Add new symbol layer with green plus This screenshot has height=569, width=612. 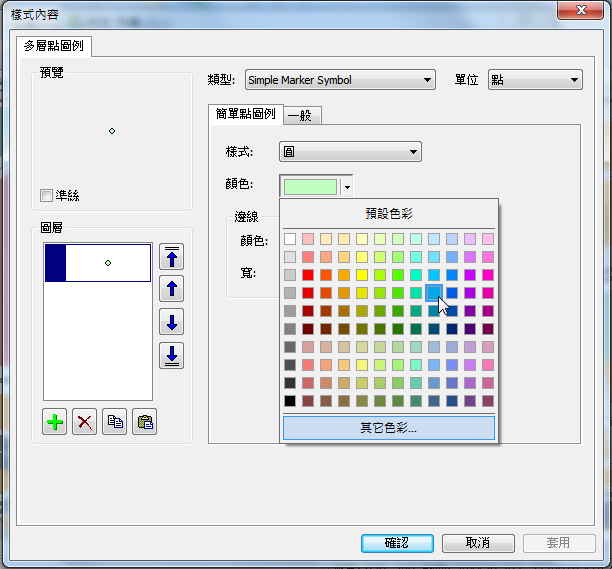click(55, 422)
